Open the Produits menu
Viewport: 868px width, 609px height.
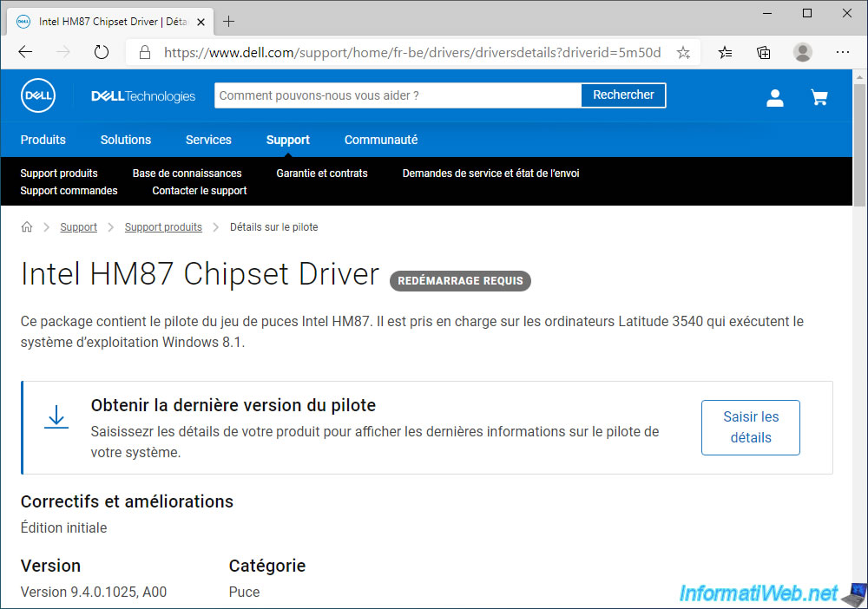click(x=43, y=140)
